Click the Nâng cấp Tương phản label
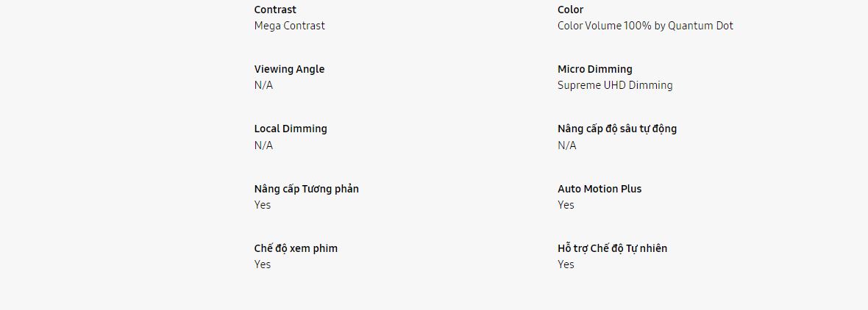Image resolution: width=868 pixels, height=310 pixels. pos(306,189)
